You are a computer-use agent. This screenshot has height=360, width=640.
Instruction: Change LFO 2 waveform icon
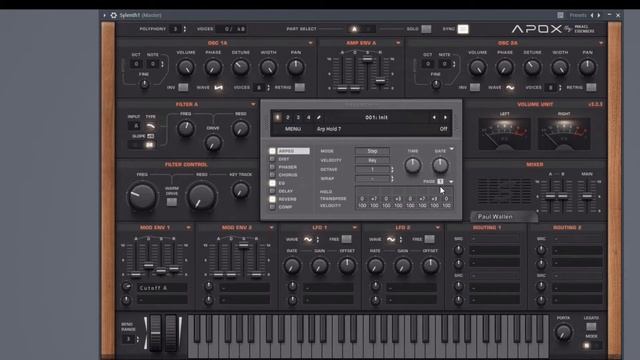pyautogui.click(x=391, y=240)
